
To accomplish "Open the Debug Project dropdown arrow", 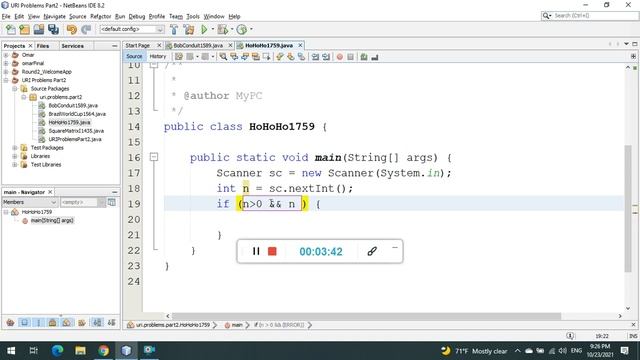I will 231,29.
